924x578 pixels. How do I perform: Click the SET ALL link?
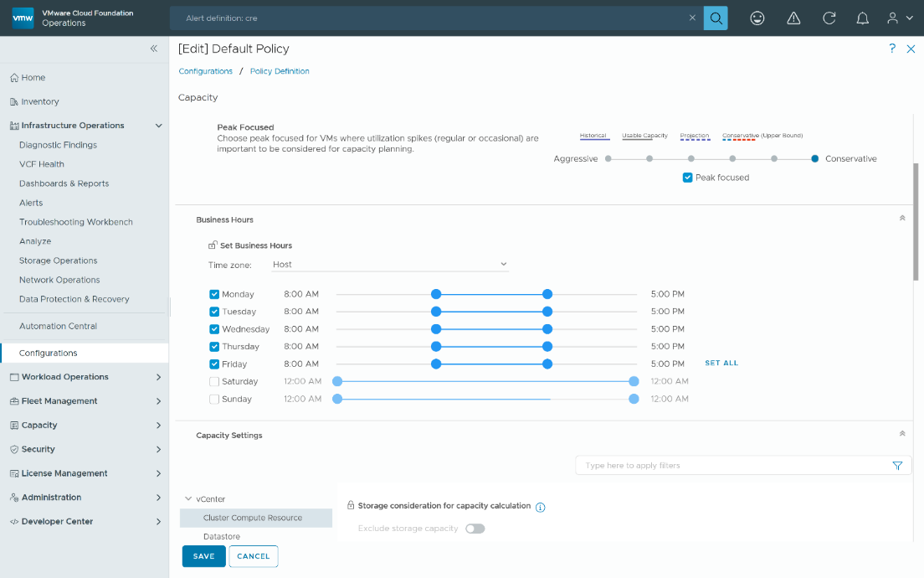pos(721,364)
